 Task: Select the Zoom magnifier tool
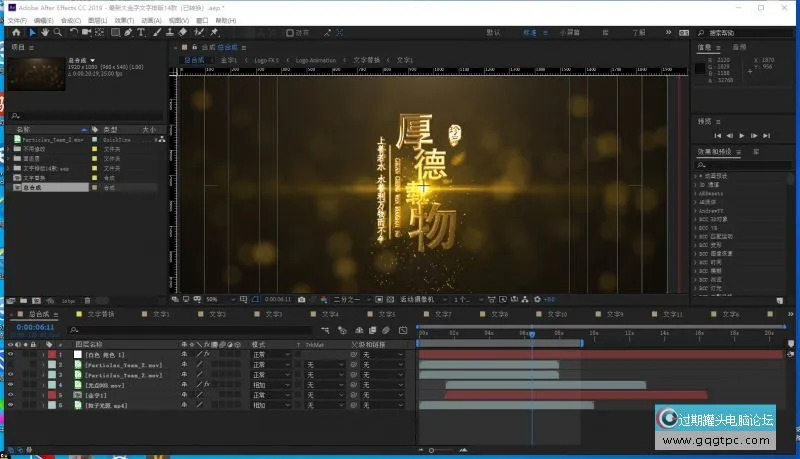click(59, 32)
